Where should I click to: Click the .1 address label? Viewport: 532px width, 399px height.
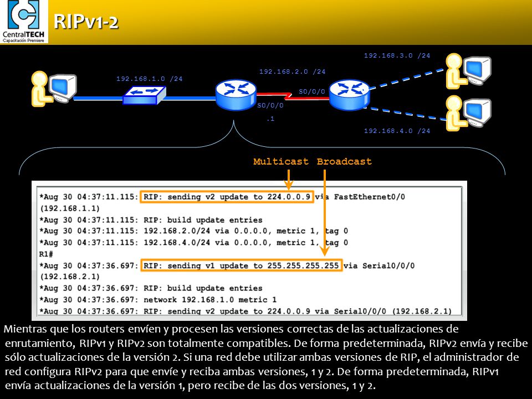tap(270, 119)
